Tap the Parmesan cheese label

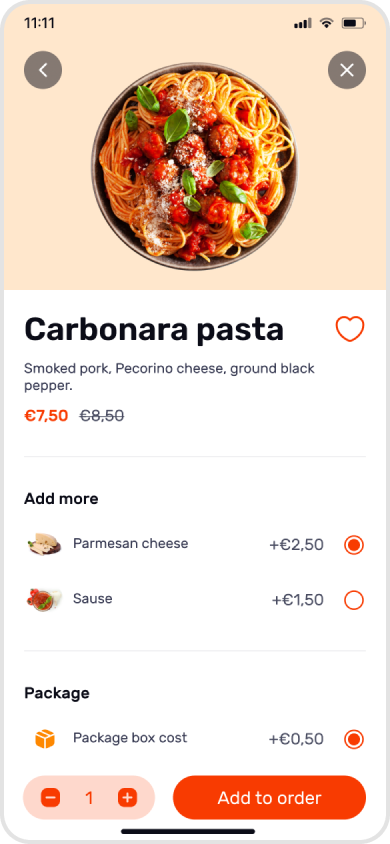coord(131,544)
